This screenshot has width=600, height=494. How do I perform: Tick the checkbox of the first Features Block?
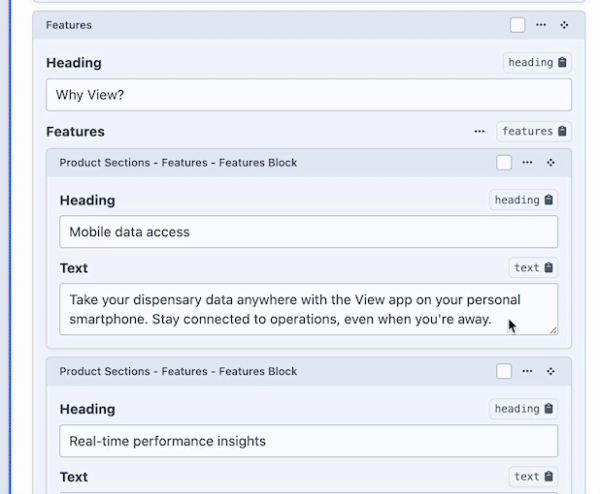[504, 162]
